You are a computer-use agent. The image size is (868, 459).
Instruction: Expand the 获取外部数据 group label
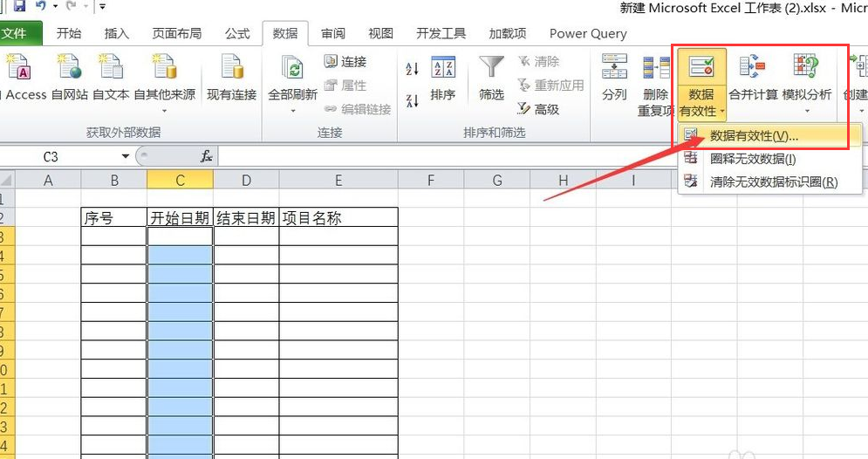click(x=124, y=133)
